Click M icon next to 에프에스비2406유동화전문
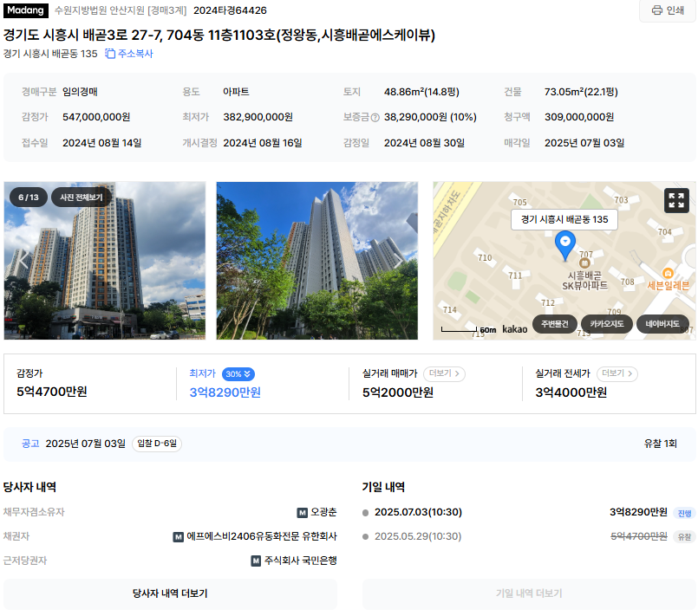The height and width of the screenshot is (616, 698). click(x=178, y=537)
